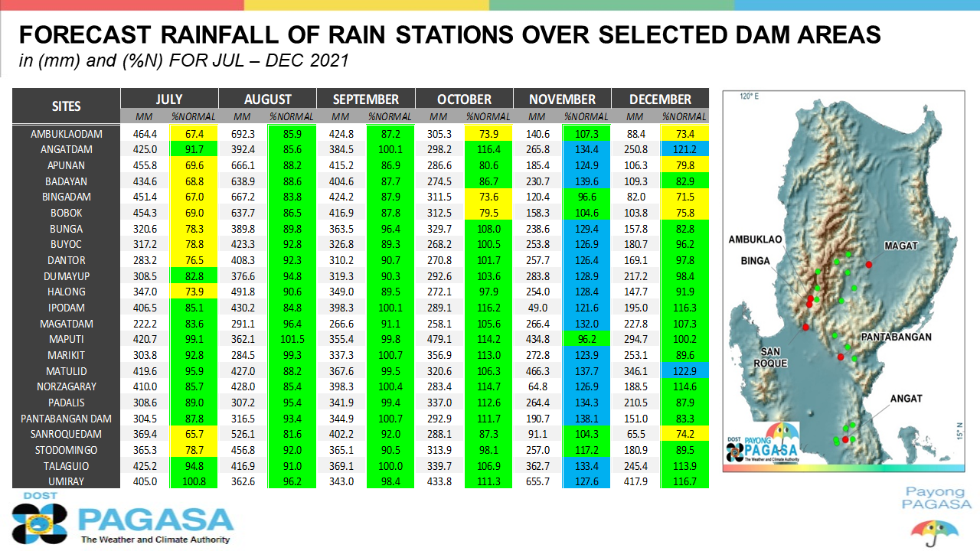Select the MATULID site row label
This screenshot has width=980, height=551.
point(67,371)
